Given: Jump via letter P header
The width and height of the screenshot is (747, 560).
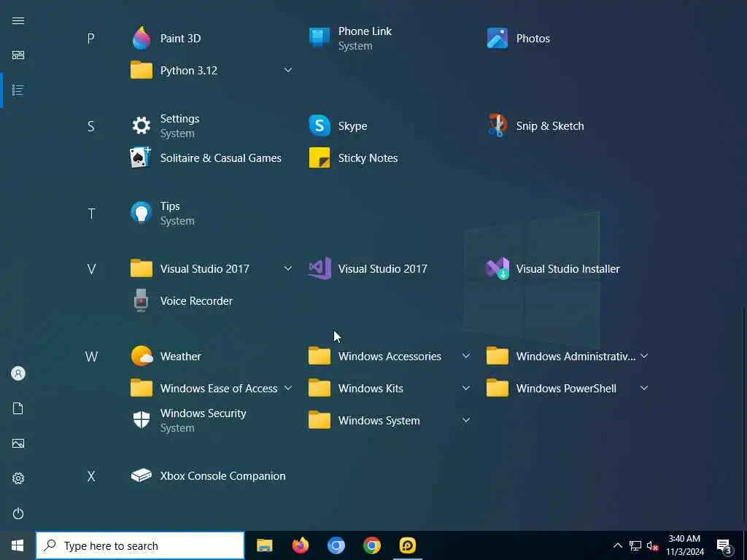Looking at the screenshot, I should click(90, 39).
